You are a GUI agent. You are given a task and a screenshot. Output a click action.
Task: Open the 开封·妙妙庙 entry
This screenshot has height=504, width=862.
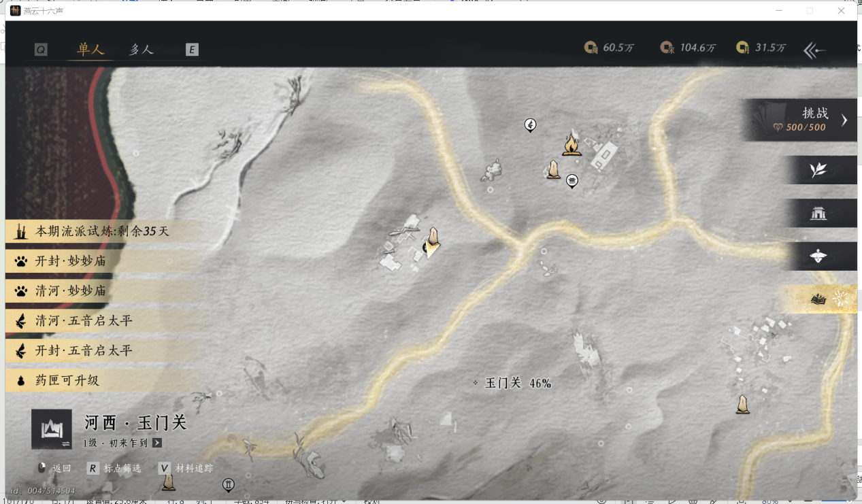(71, 261)
